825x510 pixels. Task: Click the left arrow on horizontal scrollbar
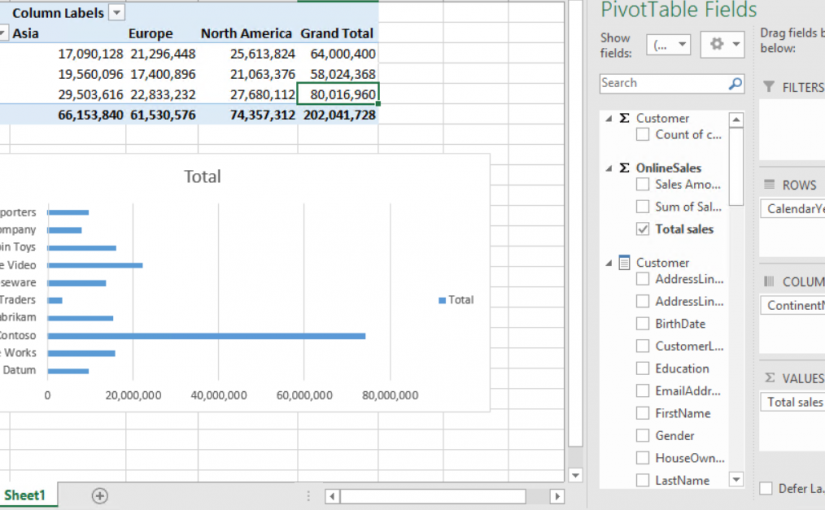[332, 496]
